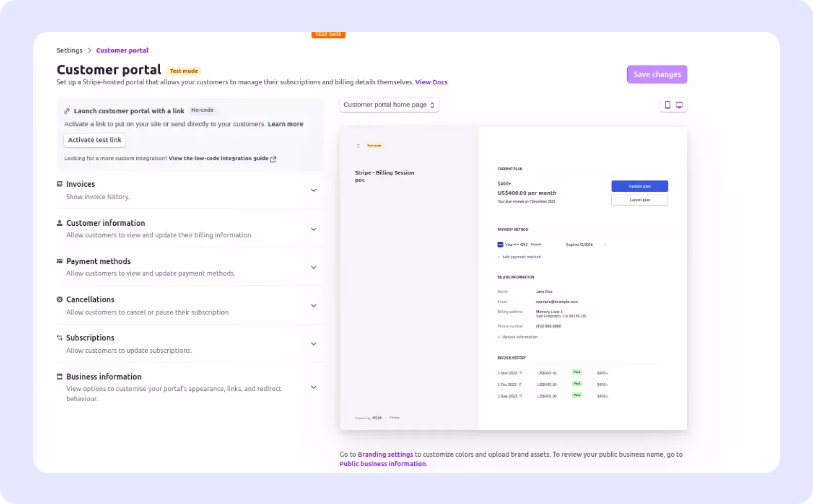
Task: Open the Customer portal home page dropdown
Action: tap(389, 105)
